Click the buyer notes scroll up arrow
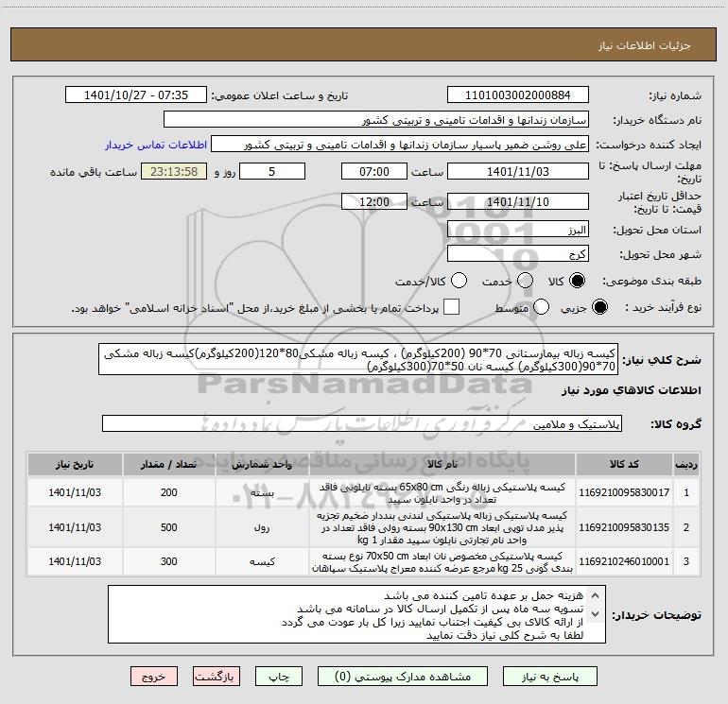728x704 pixels. (x=596, y=595)
